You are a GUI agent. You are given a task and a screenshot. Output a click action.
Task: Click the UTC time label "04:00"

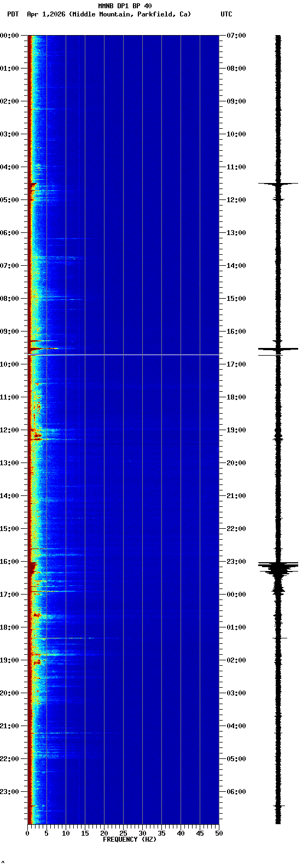click(x=236, y=726)
